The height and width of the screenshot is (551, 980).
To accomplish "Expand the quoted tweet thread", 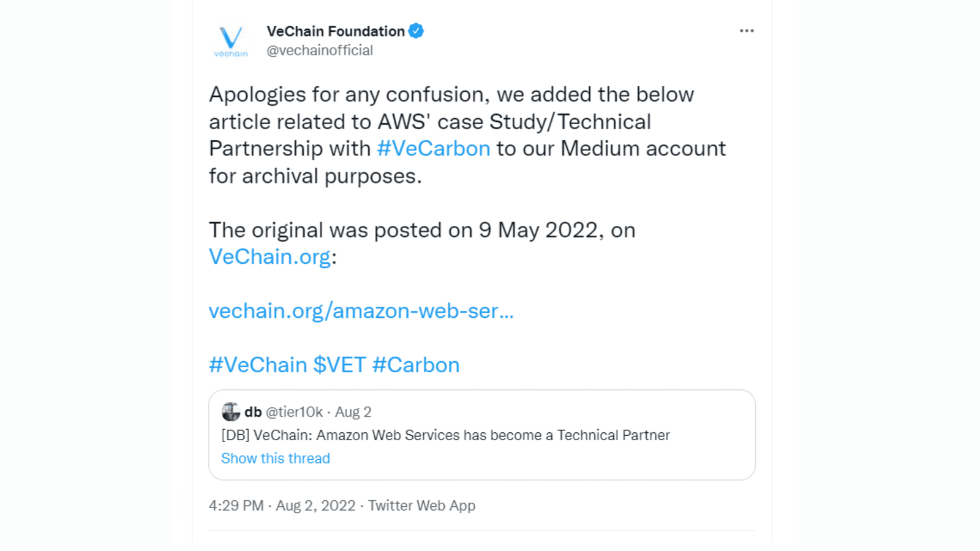I will [x=276, y=458].
